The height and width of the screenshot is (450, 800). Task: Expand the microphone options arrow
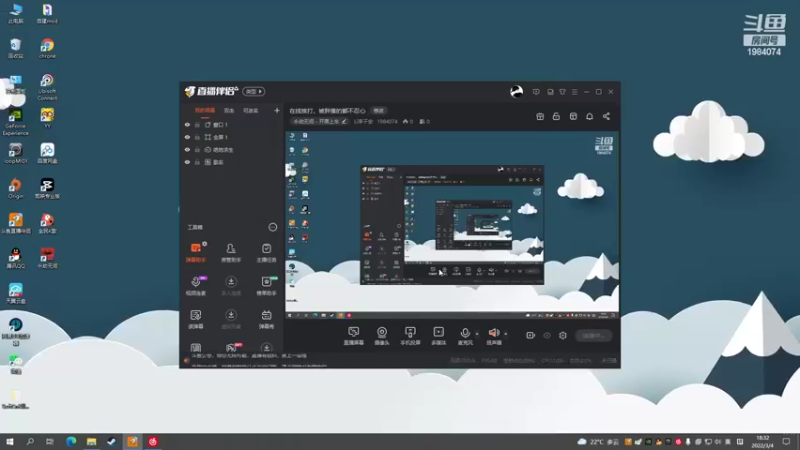tap(477, 334)
